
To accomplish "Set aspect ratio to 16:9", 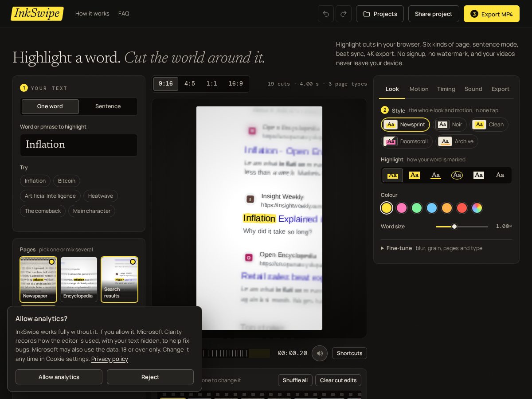I will coord(236,84).
